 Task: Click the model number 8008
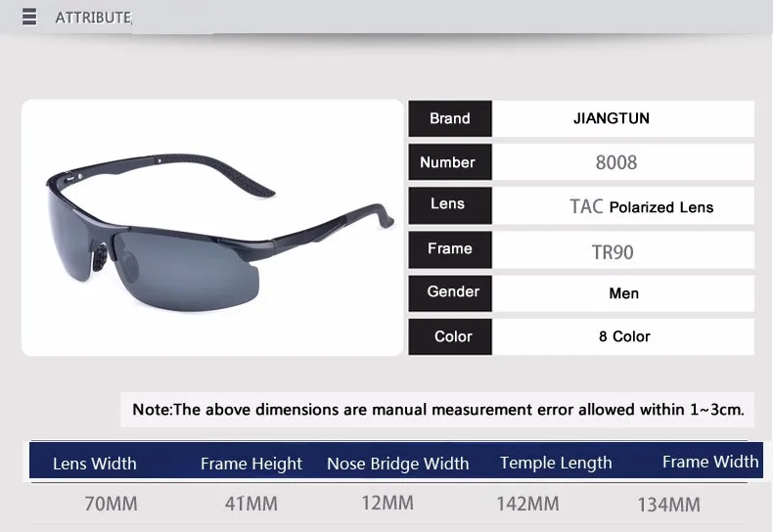tap(616, 162)
